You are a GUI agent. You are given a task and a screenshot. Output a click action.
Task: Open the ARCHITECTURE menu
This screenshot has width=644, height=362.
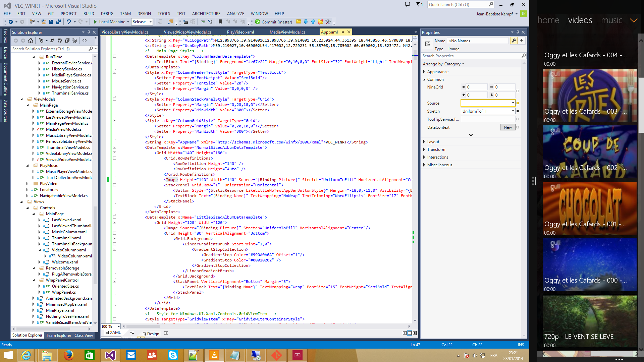point(206,14)
